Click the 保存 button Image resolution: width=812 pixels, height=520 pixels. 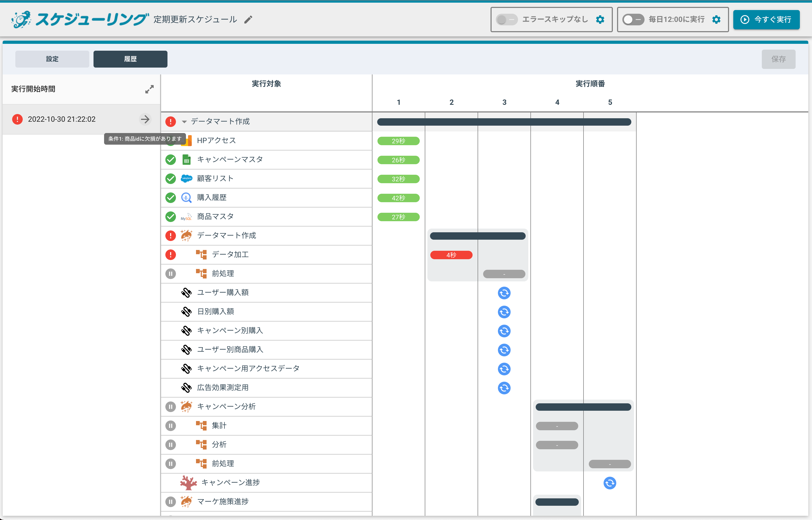(x=778, y=59)
